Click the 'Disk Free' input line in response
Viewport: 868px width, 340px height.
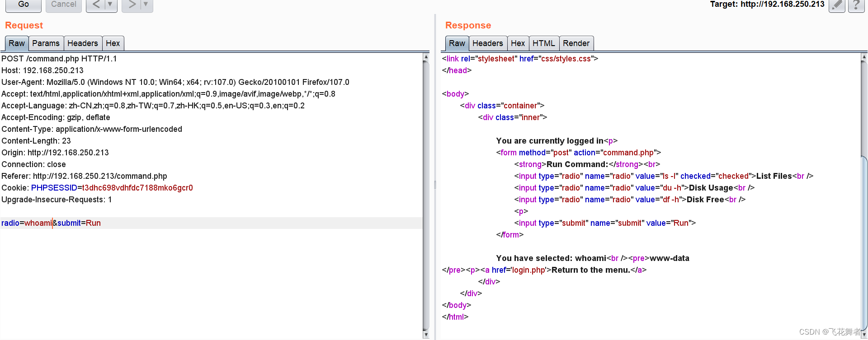click(630, 200)
